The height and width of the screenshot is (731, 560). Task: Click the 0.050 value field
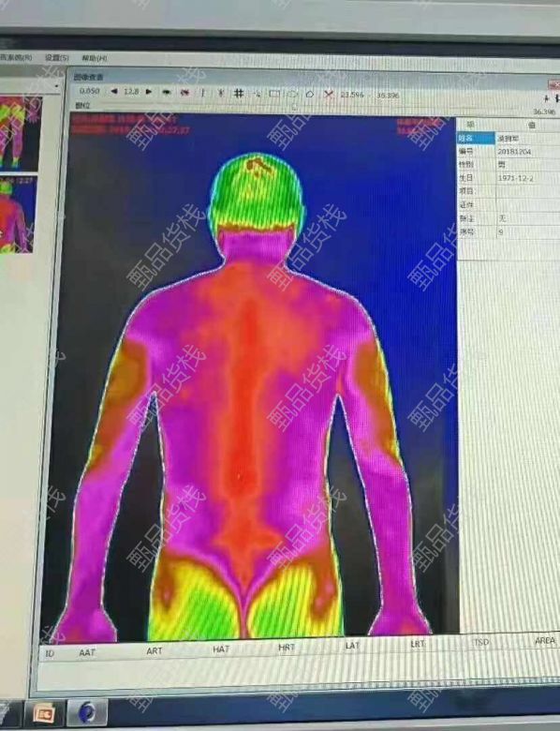pyautogui.click(x=90, y=91)
